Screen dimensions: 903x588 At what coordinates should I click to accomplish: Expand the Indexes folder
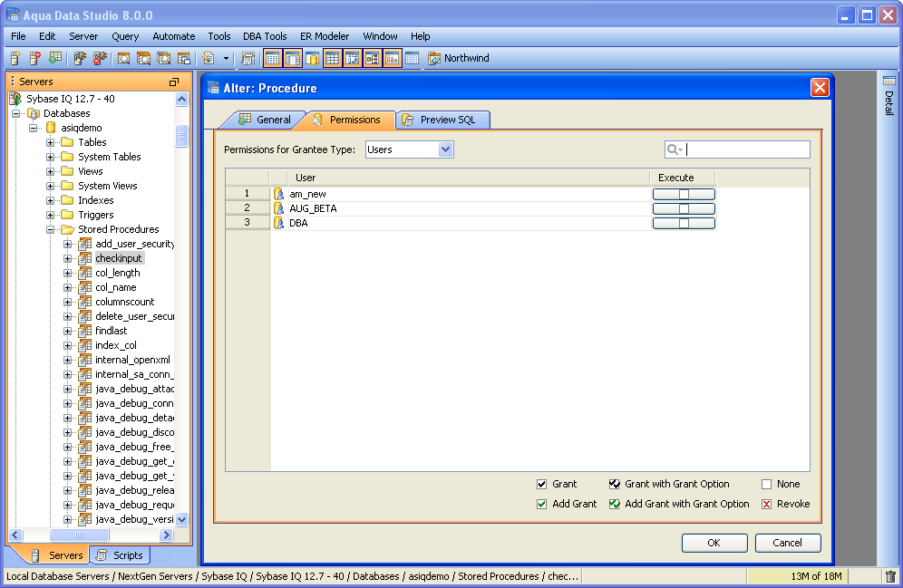[51, 200]
